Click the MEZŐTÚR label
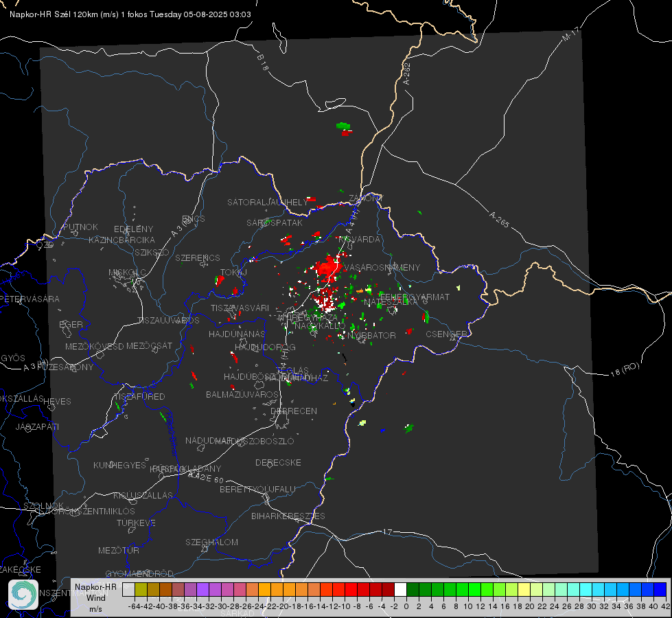Screen dimensions: 672x618 tap(119, 550)
